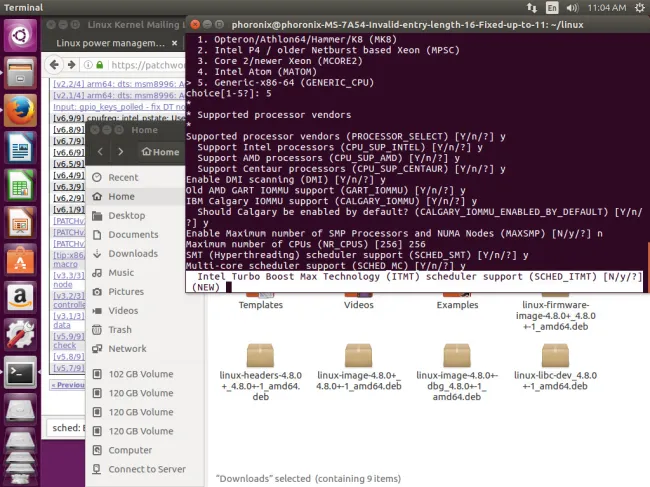Image resolution: width=650 pixels, height=487 pixels.
Task: Click Home path button in Files toolbar
Action: 160,152
